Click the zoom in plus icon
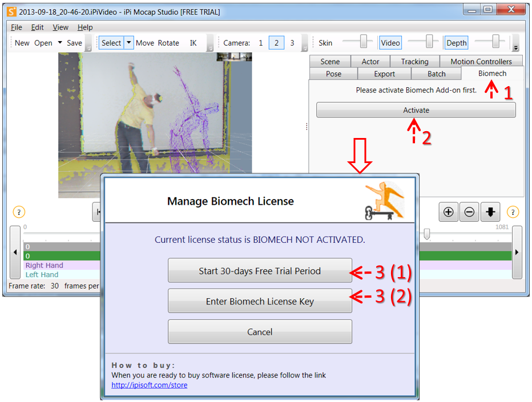 point(448,212)
